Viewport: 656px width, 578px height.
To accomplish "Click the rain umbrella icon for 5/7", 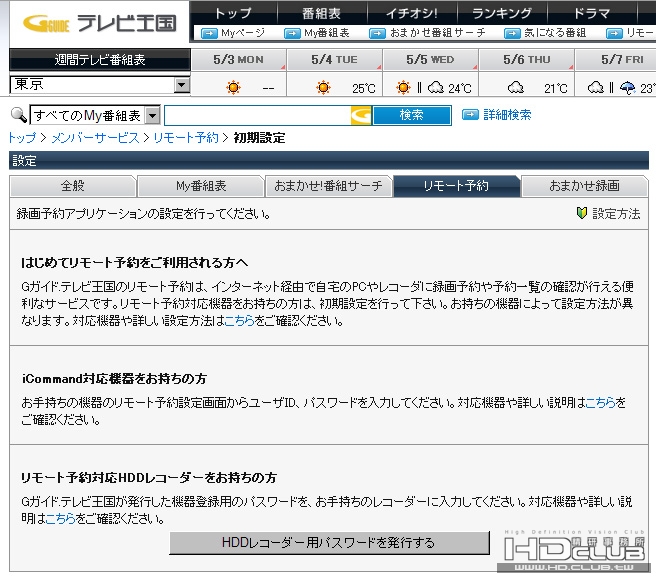I will point(628,88).
